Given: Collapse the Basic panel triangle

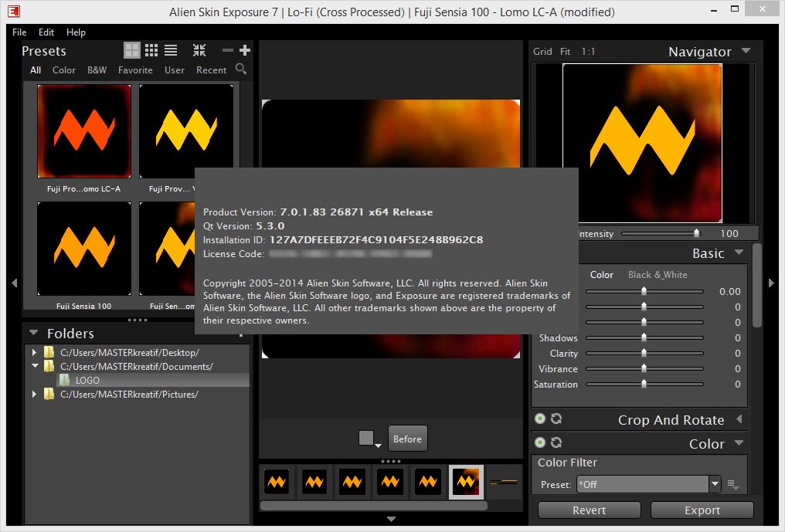Looking at the screenshot, I should [x=739, y=252].
